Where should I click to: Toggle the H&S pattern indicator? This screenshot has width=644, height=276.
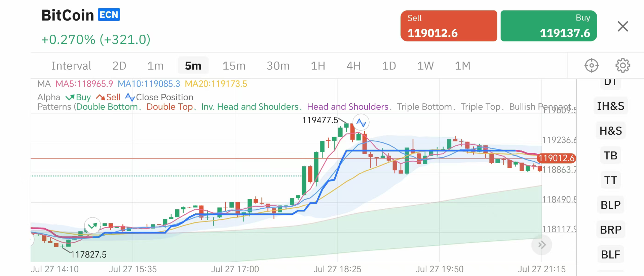[x=610, y=131]
